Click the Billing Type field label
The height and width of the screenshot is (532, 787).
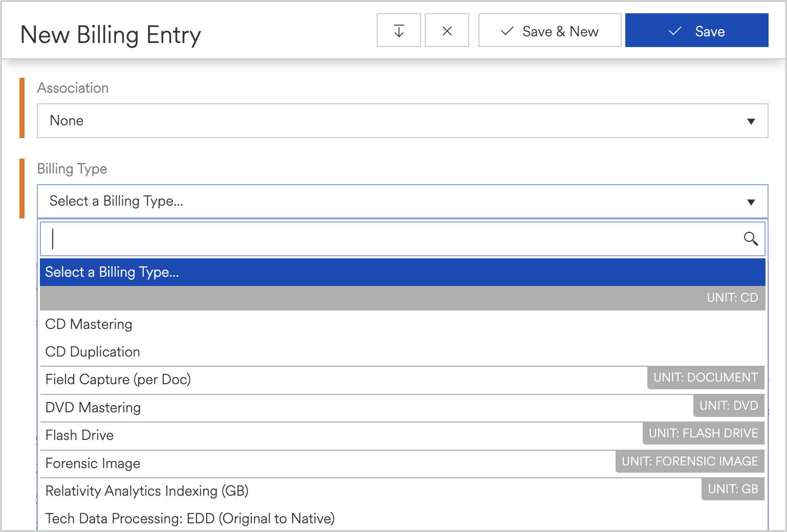[x=72, y=169]
